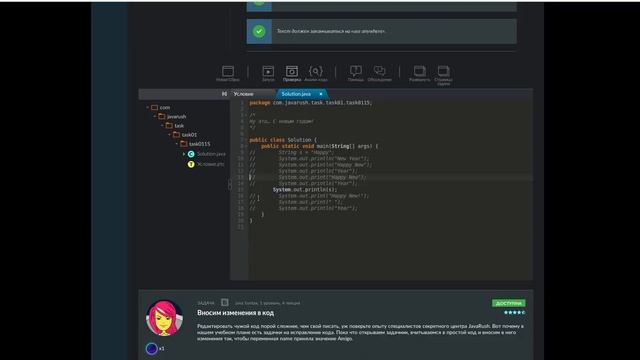Click the yellow text-file icon below Solution.java
Image resolution: width=640 pixels, height=360 pixels.
tap(191, 164)
